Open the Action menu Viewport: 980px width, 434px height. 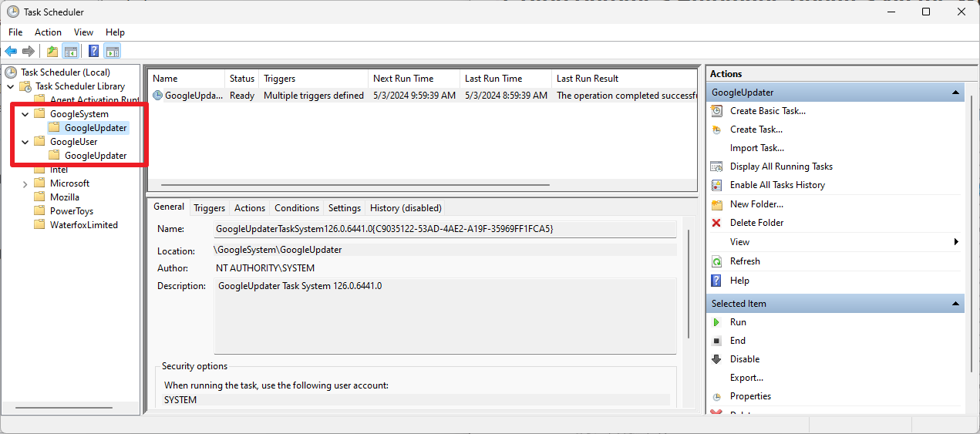coord(48,32)
